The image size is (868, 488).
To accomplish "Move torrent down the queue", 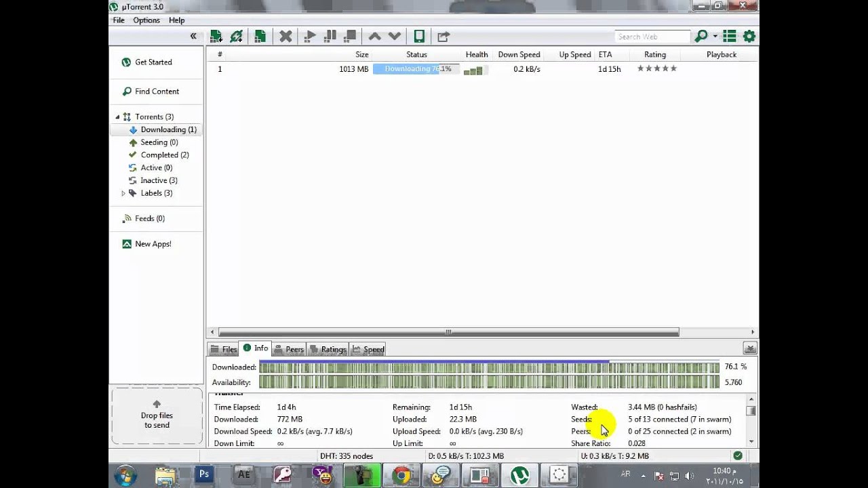I will [395, 36].
